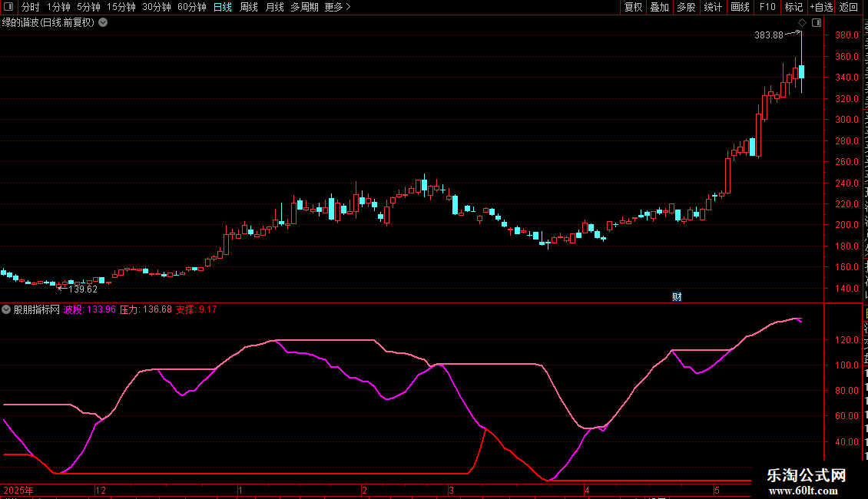Click the month 3 marker on the time axis
Viewport: 868px width, 499px height.
click(451, 490)
